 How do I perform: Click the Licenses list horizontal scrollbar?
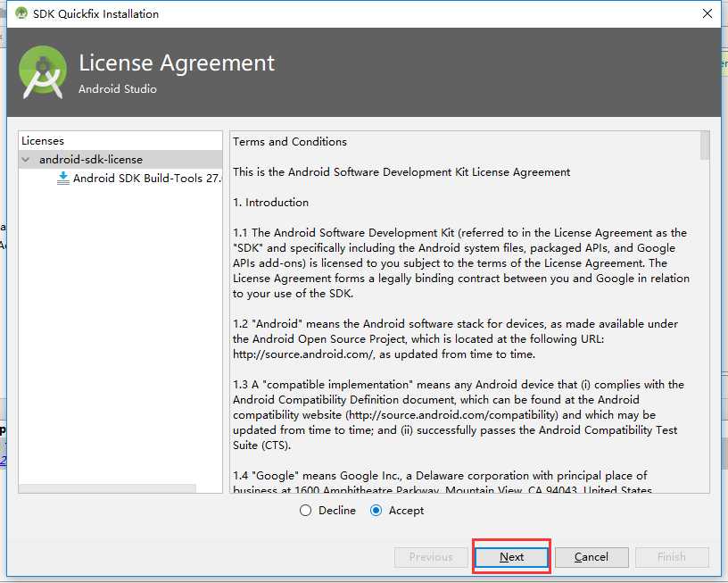pyautogui.click(x=107, y=488)
